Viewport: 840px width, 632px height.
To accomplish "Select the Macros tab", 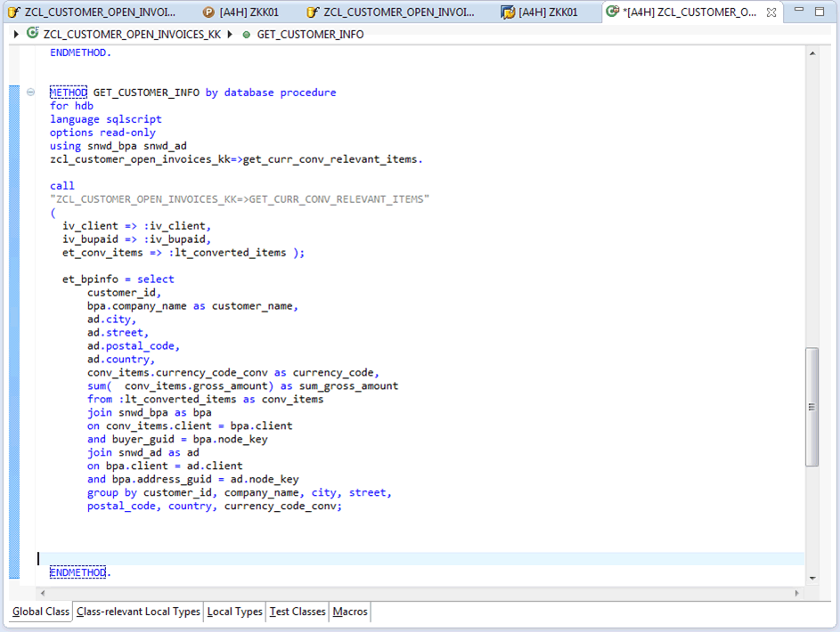I will tap(349, 612).
